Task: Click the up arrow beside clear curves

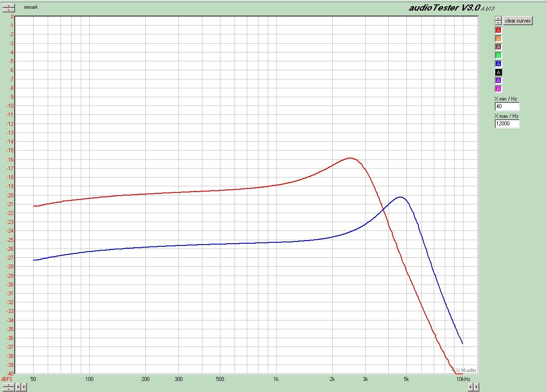Action: 498,19
